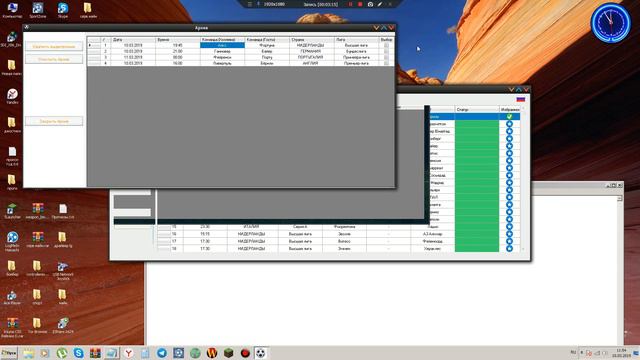Screen dimensions: 640x360
Task: Click the green status cell of 'Хераклес' row
Action: point(477,249)
